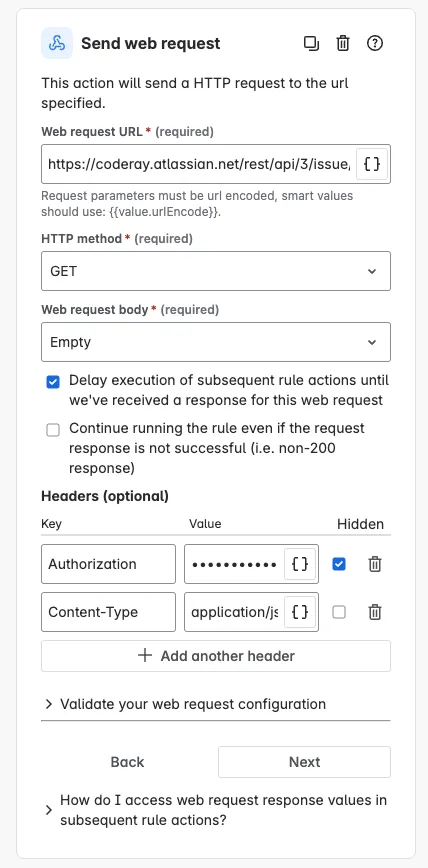This screenshot has width=428, height=868.
Task: Duplicate this action with the copy icon
Action: [x=312, y=43]
